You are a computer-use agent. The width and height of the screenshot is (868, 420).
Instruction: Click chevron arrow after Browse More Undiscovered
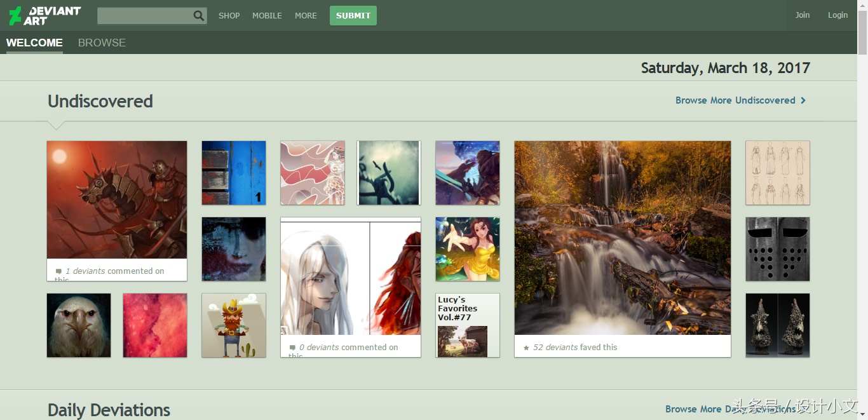(803, 100)
